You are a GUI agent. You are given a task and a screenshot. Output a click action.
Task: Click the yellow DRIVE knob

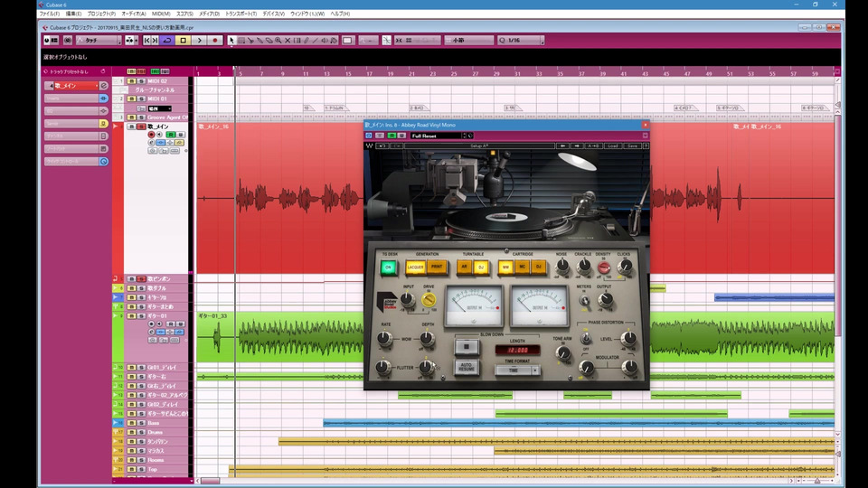click(x=429, y=300)
